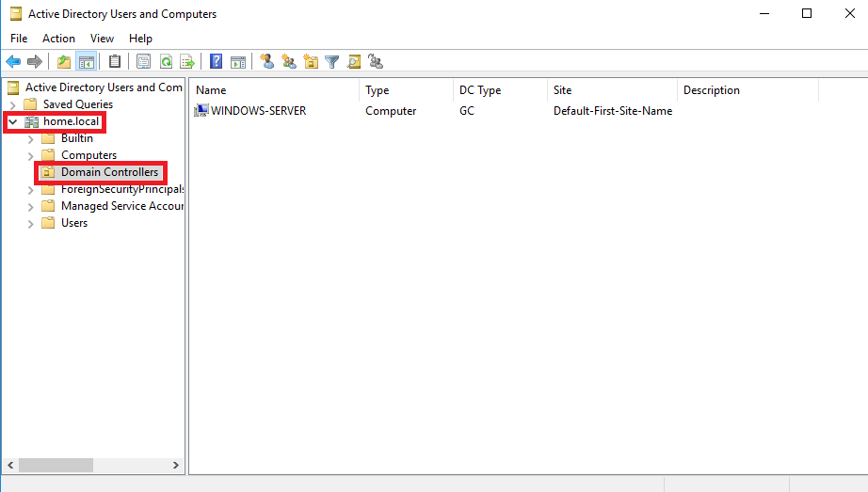Toggle Show/Hide Action Pane icon
The width and height of the screenshot is (868, 492).
238,61
